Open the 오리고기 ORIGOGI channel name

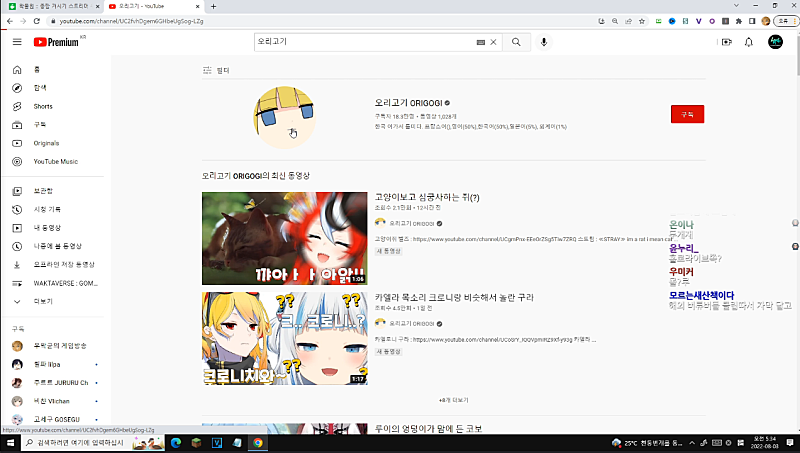409,103
